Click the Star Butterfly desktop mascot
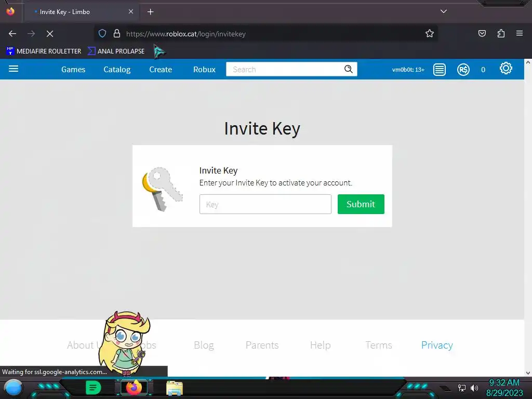 pos(124,343)
